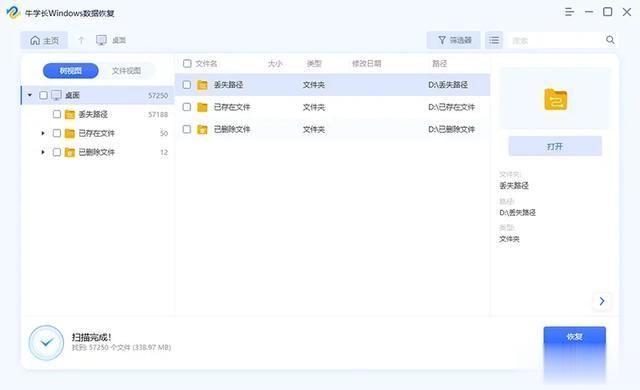Check 丢失路径 checkbox in tree
This screenshot has height=390, width=640.
(x=57, y=114)
